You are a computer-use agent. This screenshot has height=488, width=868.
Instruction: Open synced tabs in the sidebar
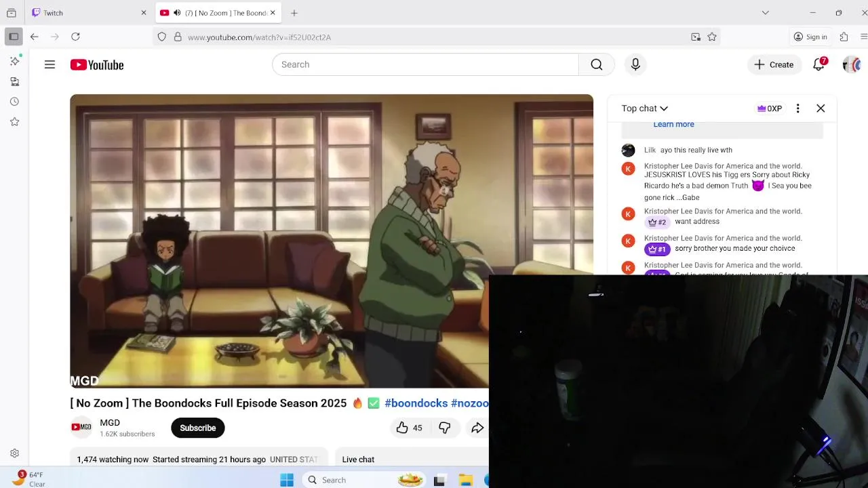click(14, 81)
